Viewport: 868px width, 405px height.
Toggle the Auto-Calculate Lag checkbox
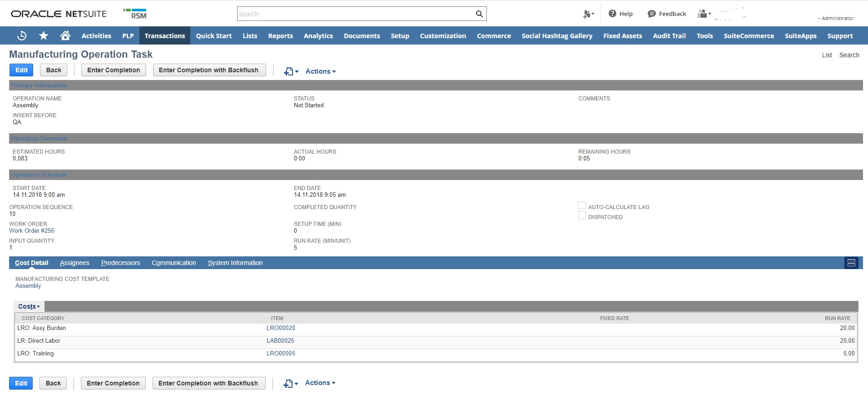582,206
